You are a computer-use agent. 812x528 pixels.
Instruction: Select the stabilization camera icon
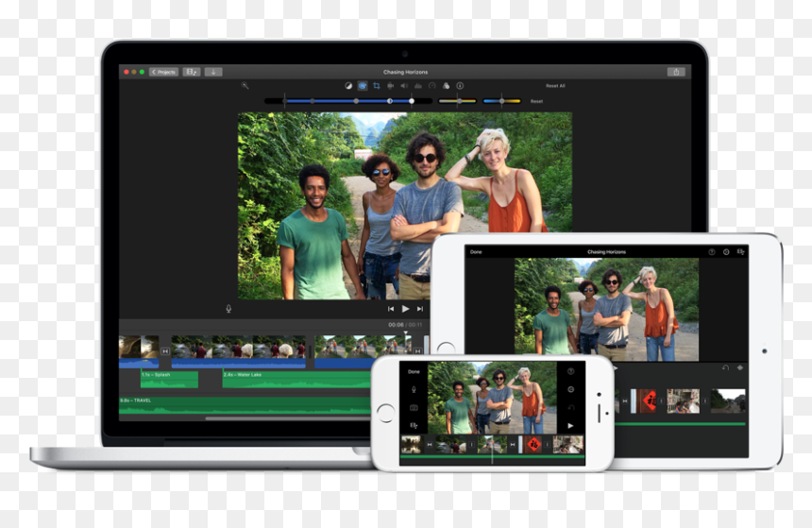click(391, 86)
